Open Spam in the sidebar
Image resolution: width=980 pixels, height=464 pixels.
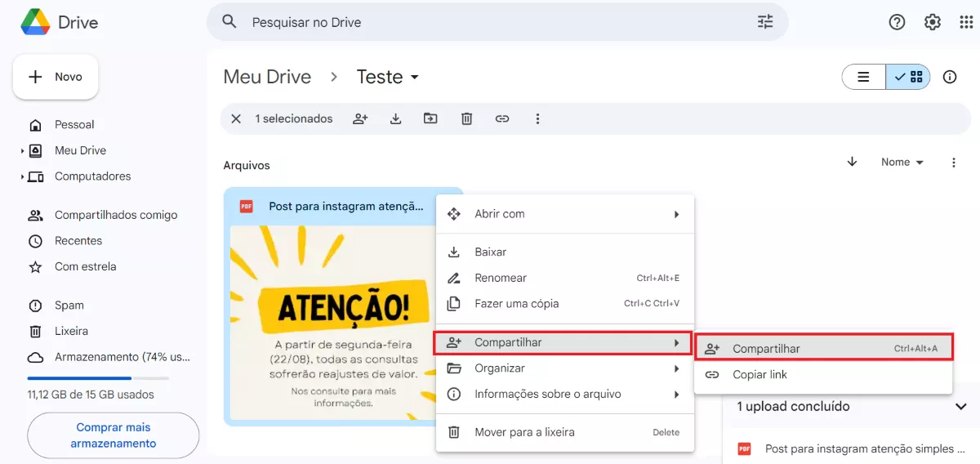[x=69, y=306]
